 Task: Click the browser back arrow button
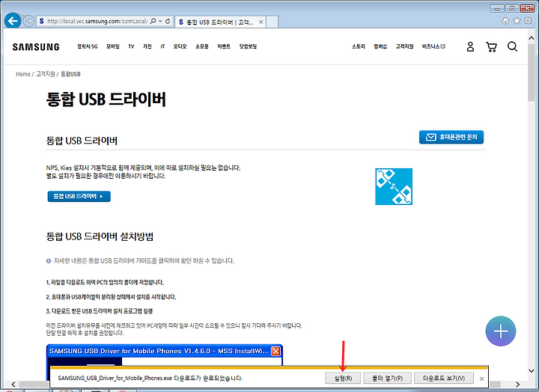(13, 21)
